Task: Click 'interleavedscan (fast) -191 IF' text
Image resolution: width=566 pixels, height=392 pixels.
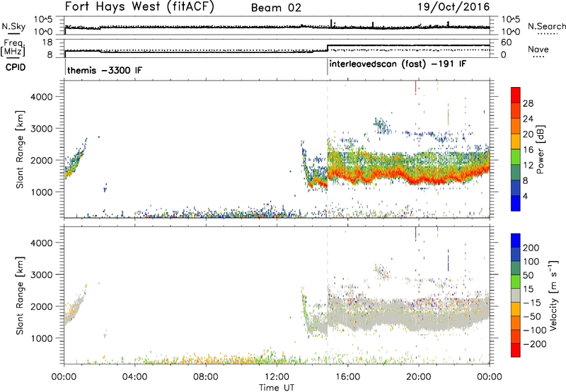Action: tap(398, 64)
